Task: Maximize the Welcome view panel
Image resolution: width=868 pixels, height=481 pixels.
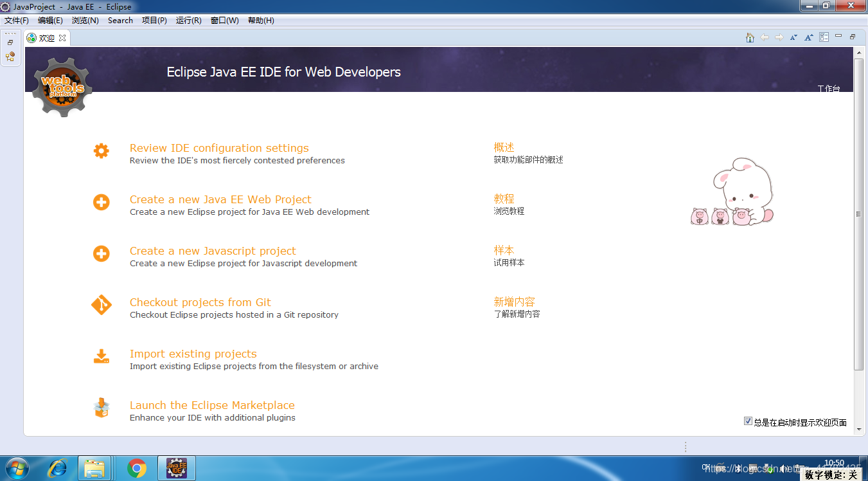Action: coord(853,37)
